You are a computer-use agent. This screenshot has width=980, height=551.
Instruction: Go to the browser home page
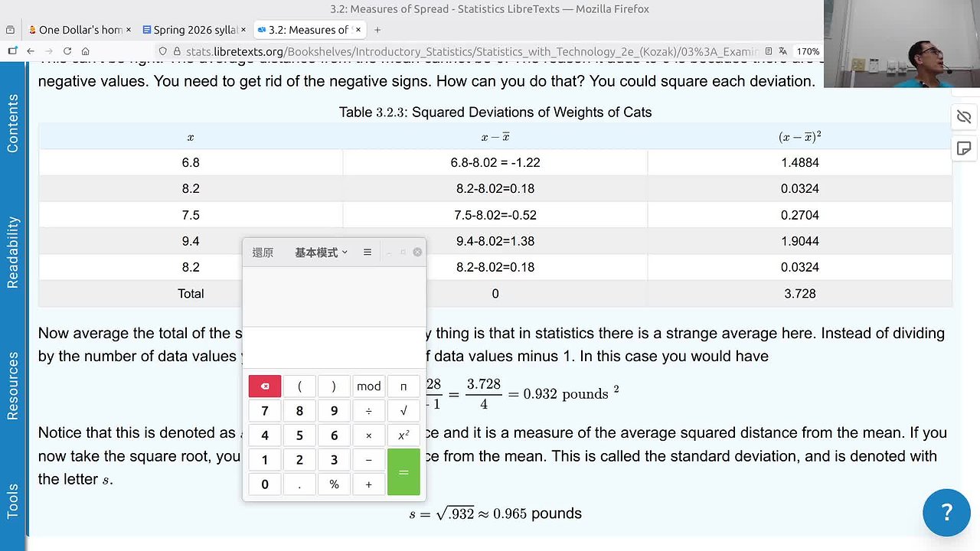tap(86, 51)
